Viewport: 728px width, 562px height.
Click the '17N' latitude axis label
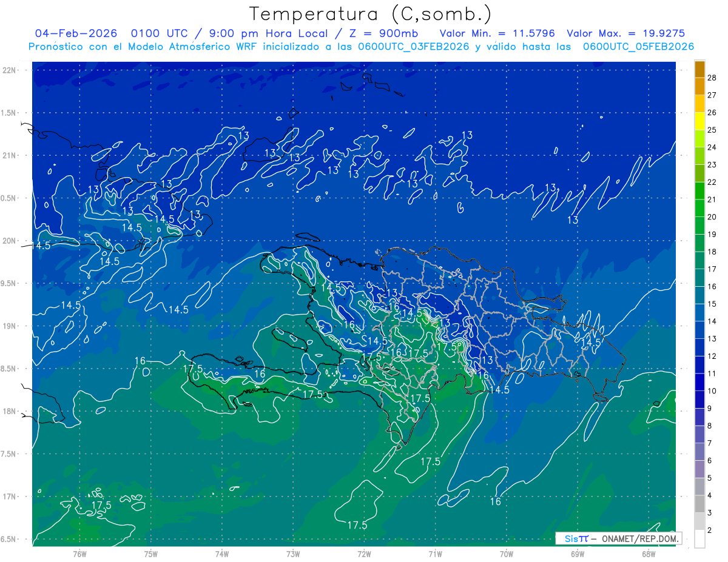coord(10,497)
